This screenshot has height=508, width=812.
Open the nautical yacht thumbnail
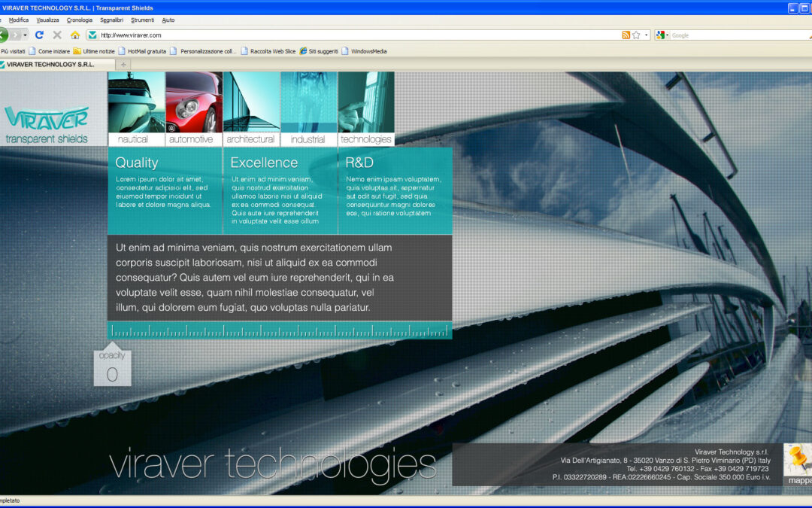pyautogui.click(x=137, y=102)
